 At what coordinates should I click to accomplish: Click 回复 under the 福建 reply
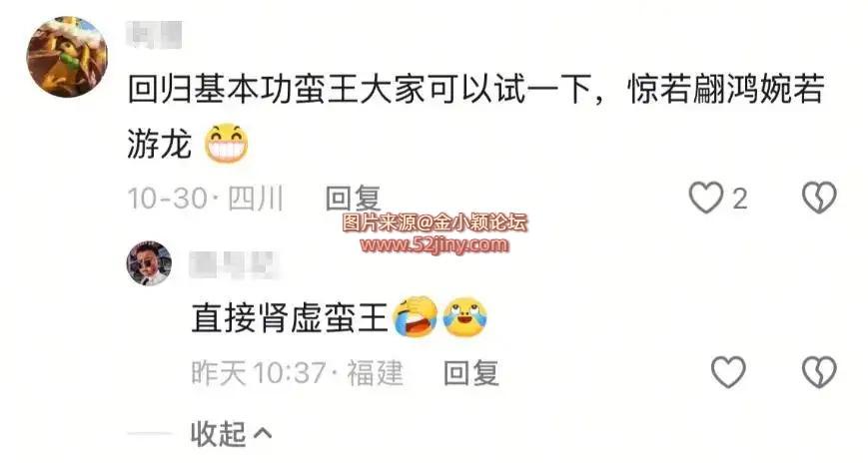point(471,372)
